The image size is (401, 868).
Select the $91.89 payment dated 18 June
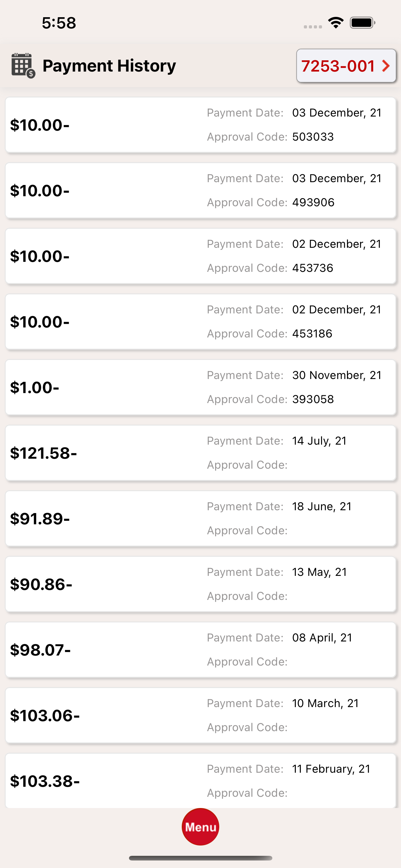200,519
